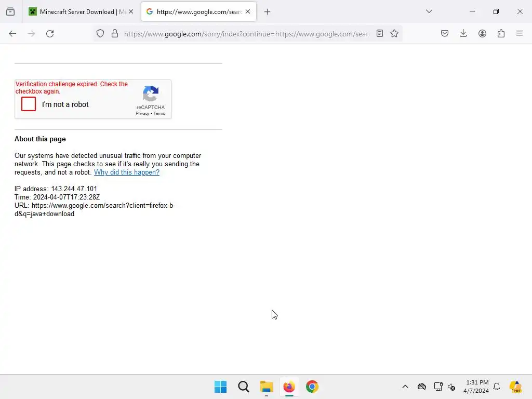532x399 pixels.
Task: Open the Firefox downloads panel
Action: (x=463, y=33)
